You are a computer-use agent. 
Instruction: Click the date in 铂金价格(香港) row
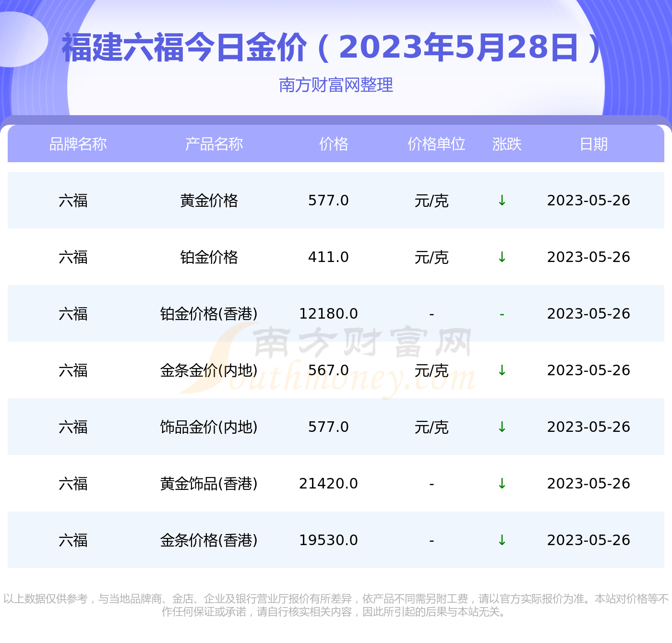(588, 314)
